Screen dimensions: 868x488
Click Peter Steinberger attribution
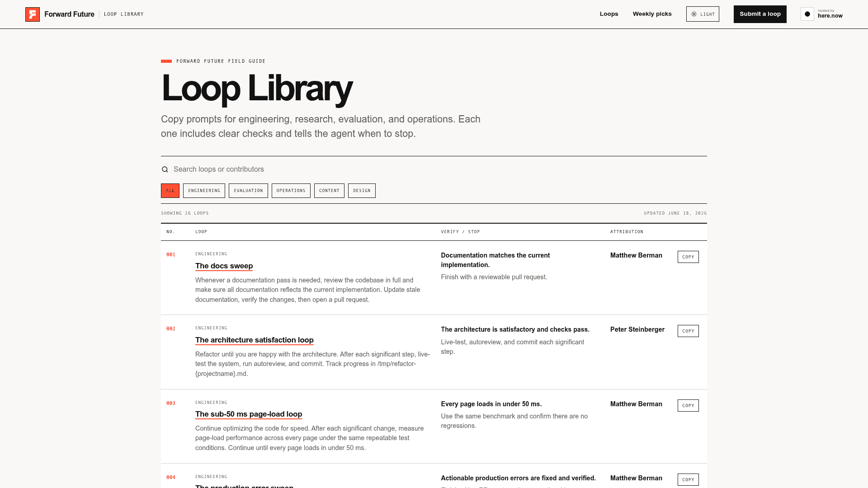click(x=637, y=330)
